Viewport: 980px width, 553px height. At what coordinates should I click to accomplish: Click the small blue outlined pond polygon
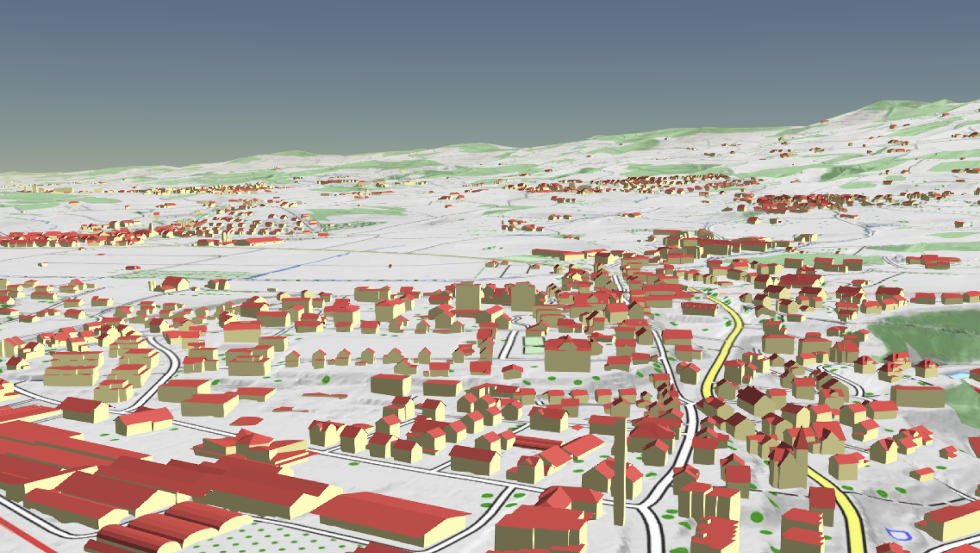tap(898, 535)
